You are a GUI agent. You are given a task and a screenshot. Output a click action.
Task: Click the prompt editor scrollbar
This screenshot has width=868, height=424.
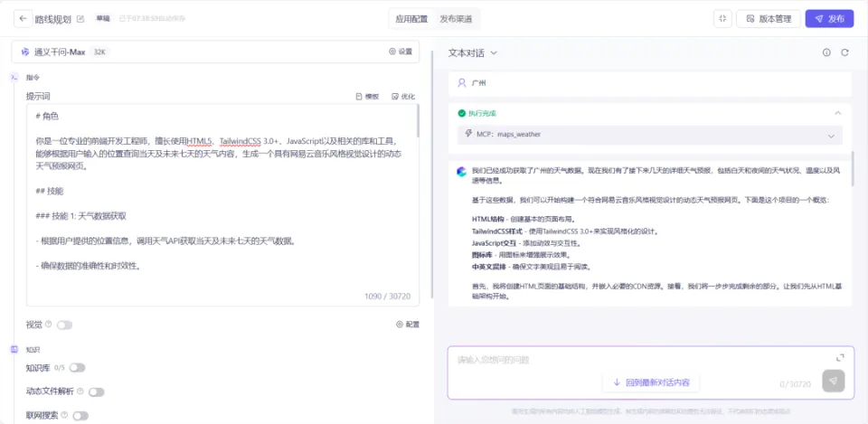click(x=418, y=122)
